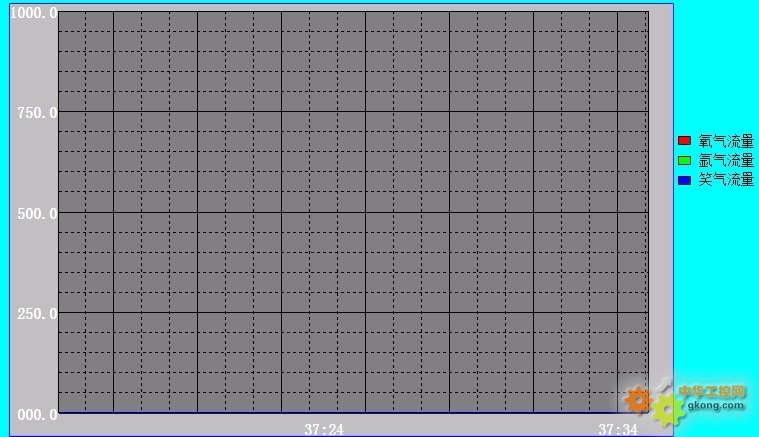
Task: Select the 氩气流量 legend label
Action: click(x=726, y=160)
